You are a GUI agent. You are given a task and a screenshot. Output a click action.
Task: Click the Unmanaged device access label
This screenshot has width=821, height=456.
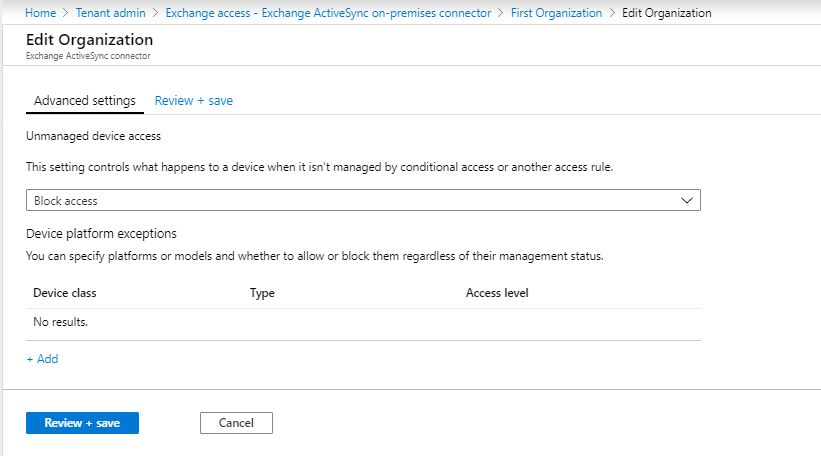(x=94, y=134)
